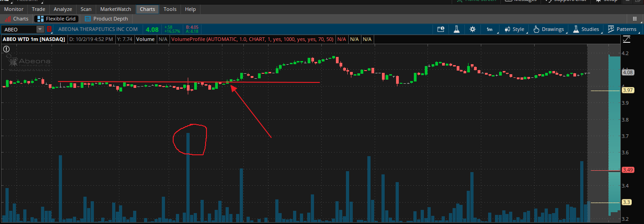
Task: Switch to the Analyze tab
Action: [x=63, y=9]
